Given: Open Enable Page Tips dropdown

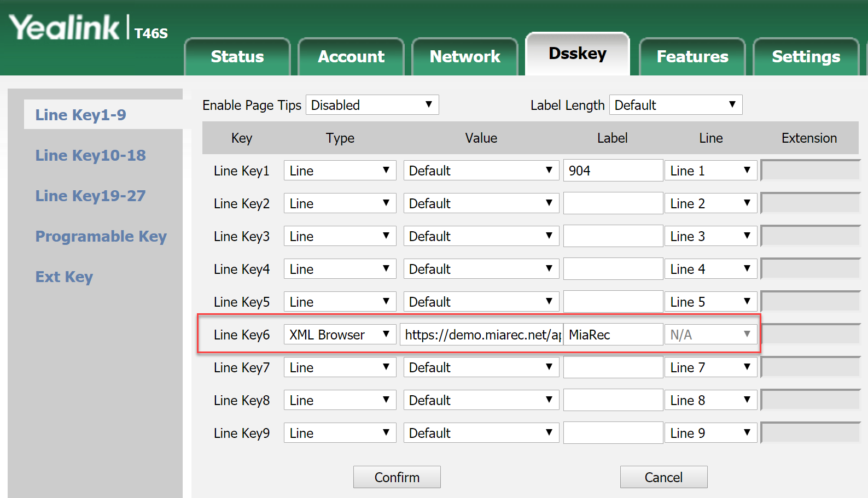Looking at the screenshot, I should [x=372, y=105].
